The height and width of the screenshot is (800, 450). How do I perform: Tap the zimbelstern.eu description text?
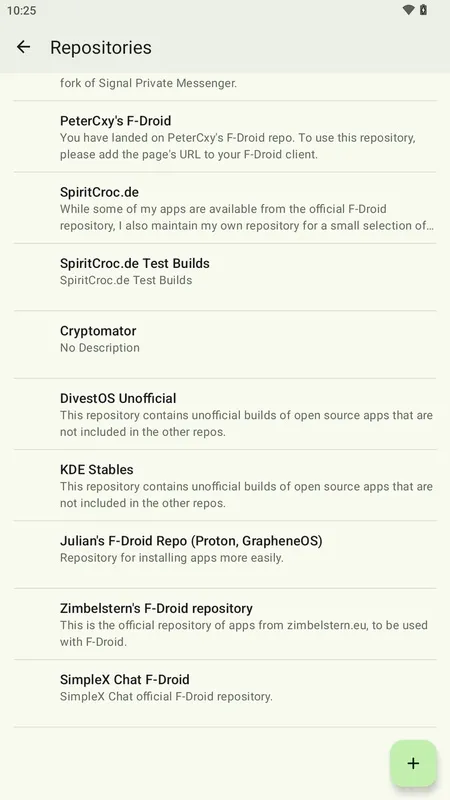pyautogui.click(x=243, y=633)
